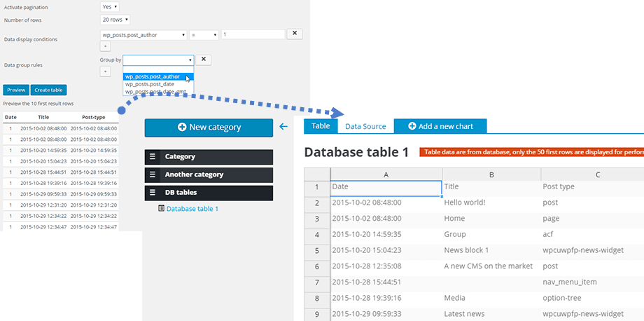Open the Activate pagination dropdown
Image resolution: width=644 pixels, height=321 pixels.
point(110,6)
